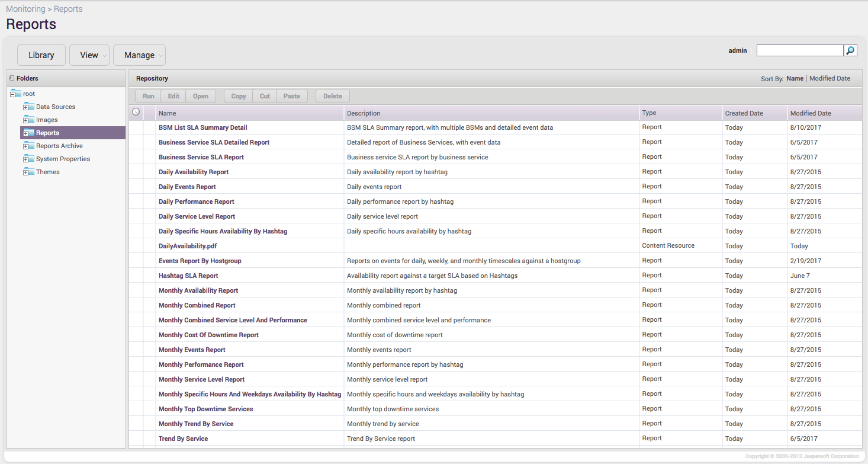Viewport: 868px width, 464px height.
Task: Click the root folder icon
Action: 17,94
